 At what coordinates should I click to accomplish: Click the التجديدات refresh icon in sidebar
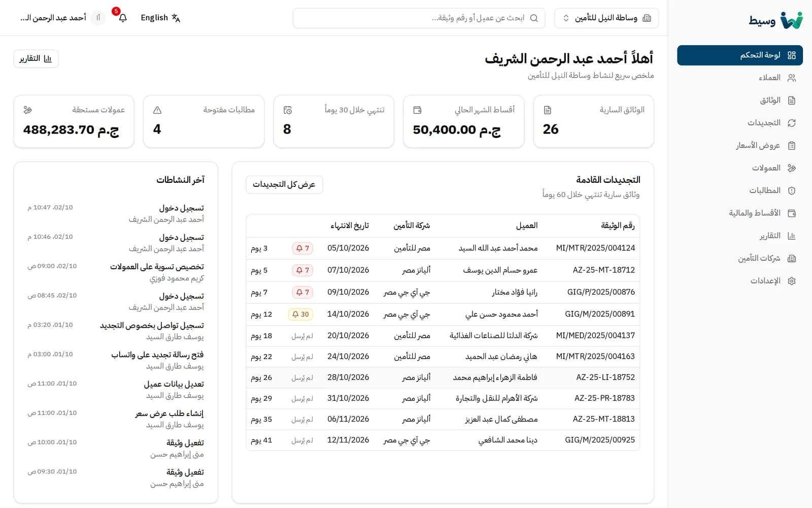[792, 123]
